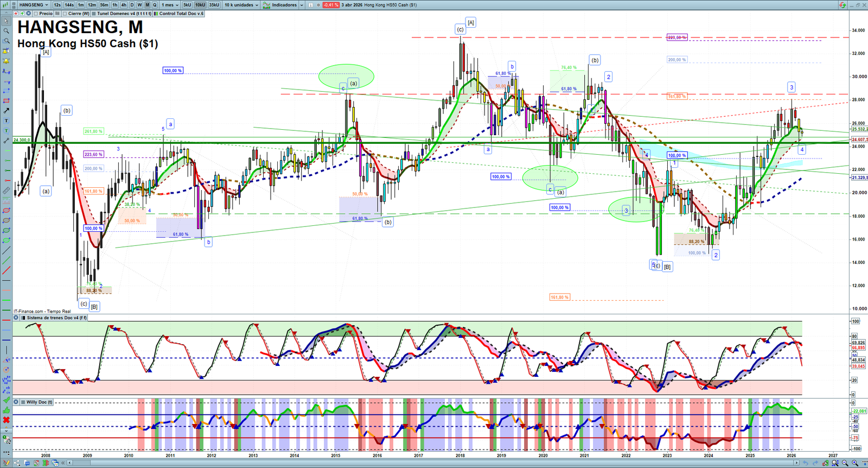Click the round icon on Sistema de trenes panel
This screenshot has width=868, height=468.
pos(16,318)
